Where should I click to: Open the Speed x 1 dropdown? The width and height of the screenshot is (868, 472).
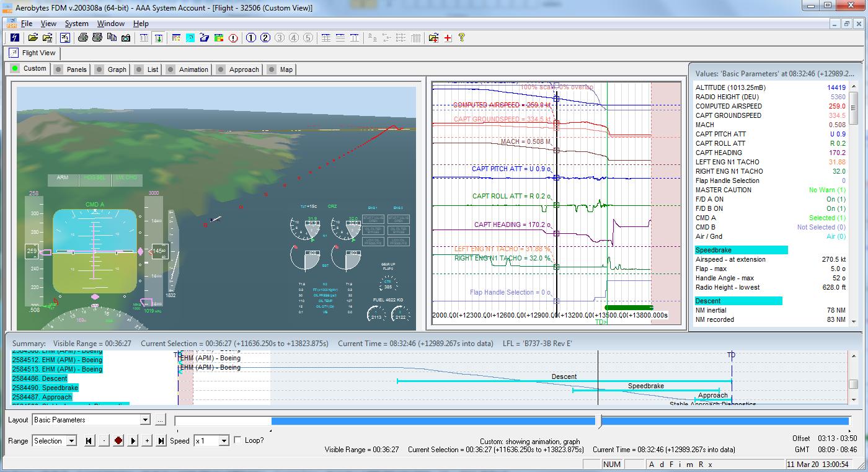(224, 441)
